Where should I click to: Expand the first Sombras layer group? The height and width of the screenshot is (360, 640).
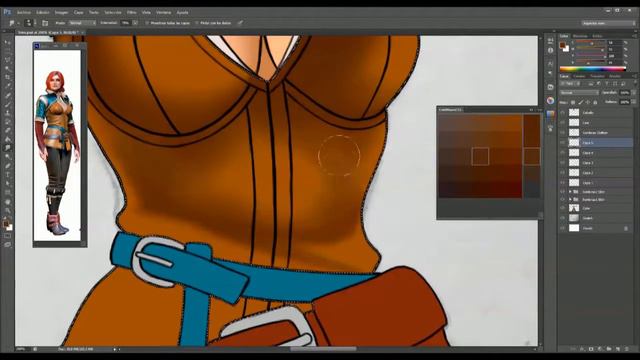[x=570, y=191]
